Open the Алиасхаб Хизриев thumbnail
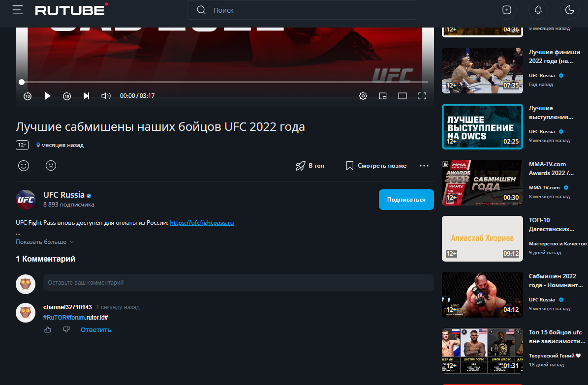This screenshot has width=588, height=385. pos(482,239)
